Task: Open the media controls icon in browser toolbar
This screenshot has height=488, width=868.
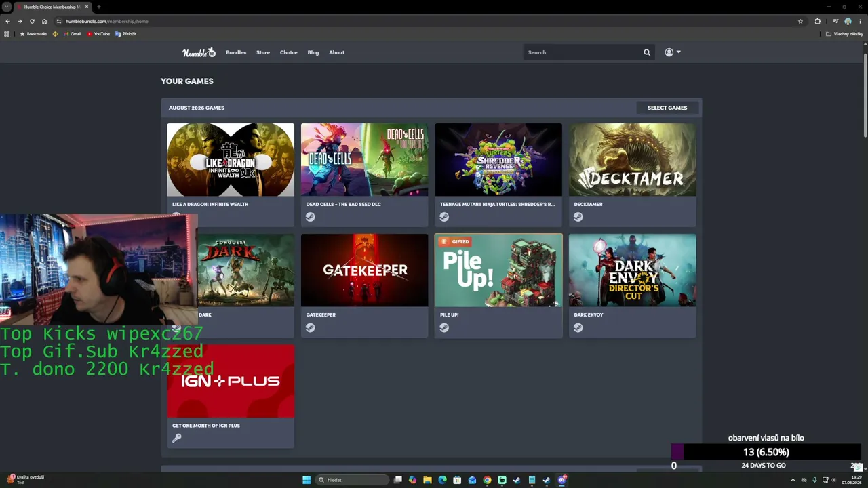Action: point(835,21)
